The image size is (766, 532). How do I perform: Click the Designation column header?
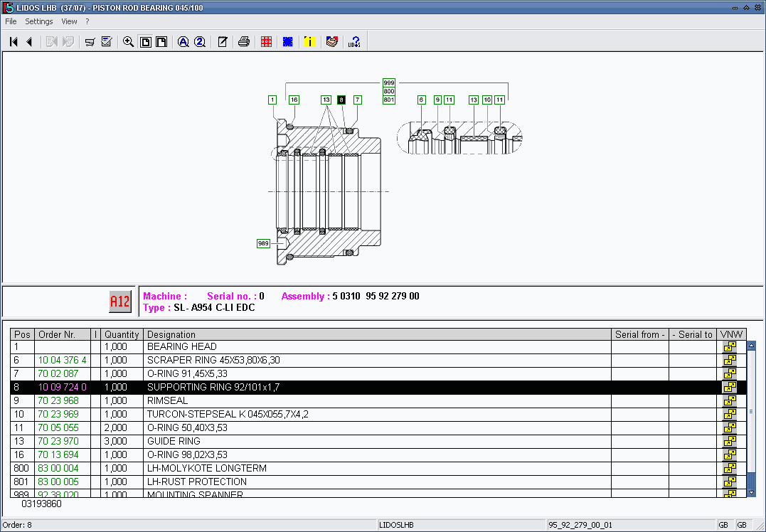(x=377, y=335)
